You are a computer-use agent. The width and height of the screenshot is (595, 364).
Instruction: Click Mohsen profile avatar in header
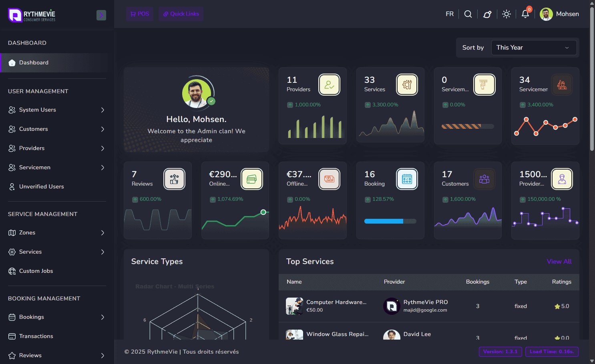[546, 14]
